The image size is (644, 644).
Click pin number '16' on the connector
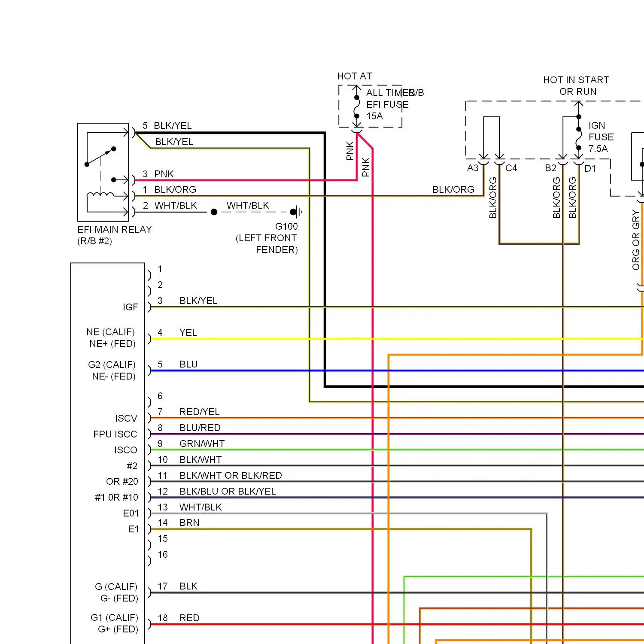tap(163, 555)
